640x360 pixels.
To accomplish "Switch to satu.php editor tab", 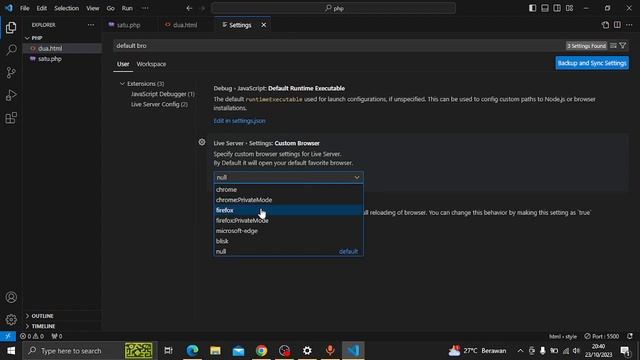I will pyautogui.click(x=130, y=25).
